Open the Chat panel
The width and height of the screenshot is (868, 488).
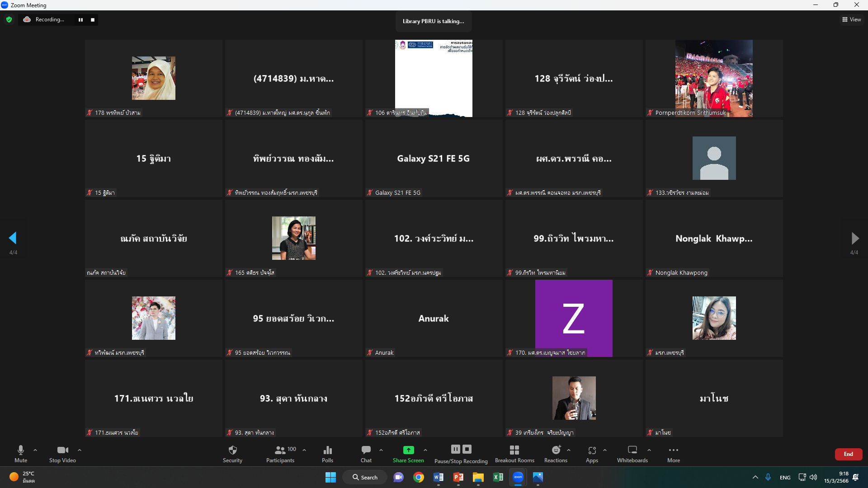tap(366, 450)
